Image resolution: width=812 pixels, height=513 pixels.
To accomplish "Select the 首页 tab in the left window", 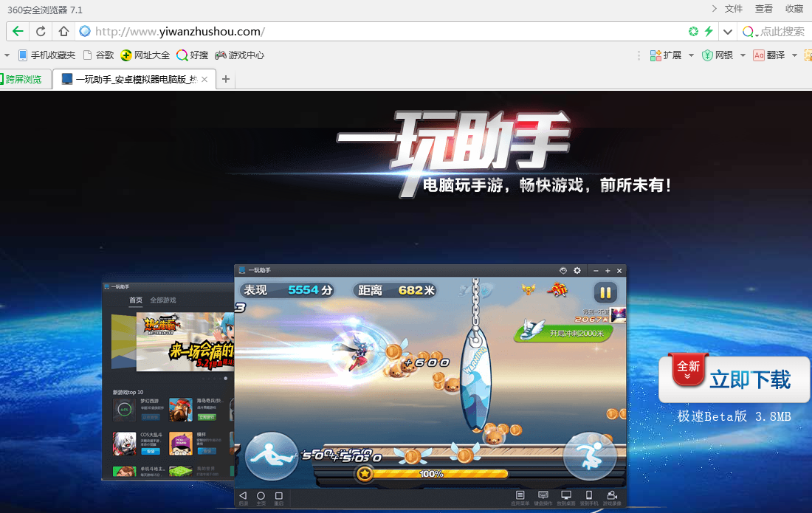I will [136, 300].
